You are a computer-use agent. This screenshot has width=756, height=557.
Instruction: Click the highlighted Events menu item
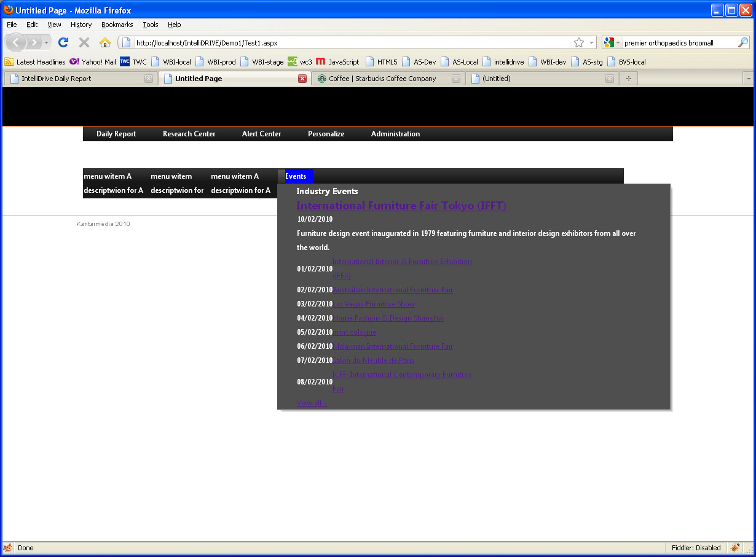point(296,176)
